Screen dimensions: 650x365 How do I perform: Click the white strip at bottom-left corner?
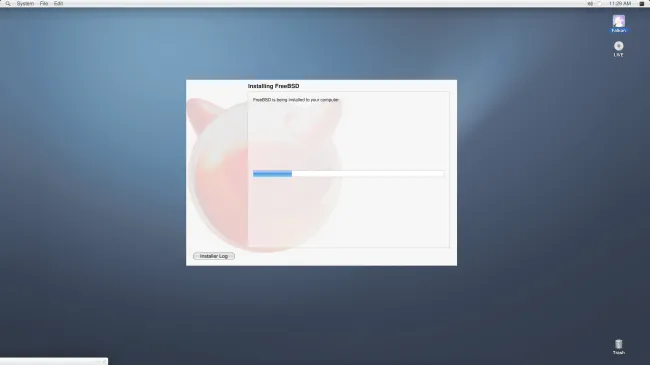click(54, 361)
